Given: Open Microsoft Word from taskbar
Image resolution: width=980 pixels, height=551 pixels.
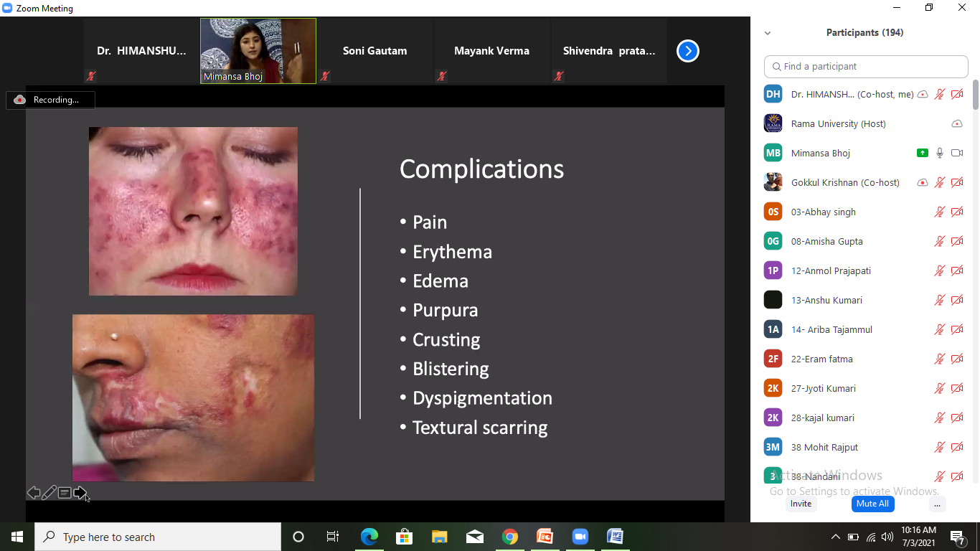Looking at the screenshot, I should (615, 537).
